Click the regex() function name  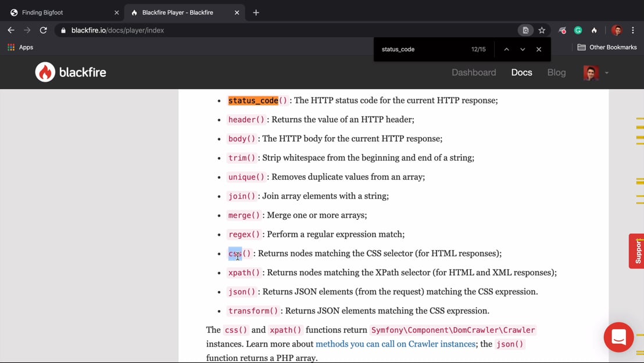tap(244, 234)
